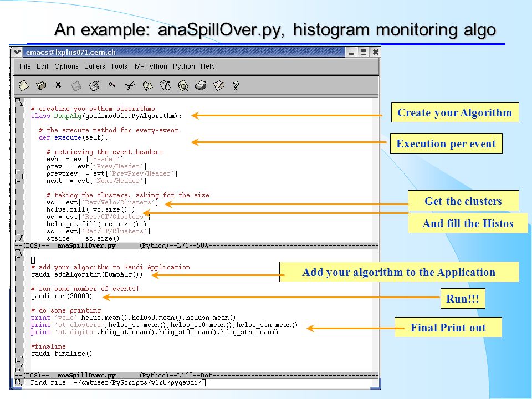Screen dimensions: 532x399
Task: Click the line 'hclus_ot.fill( oc.size() )'
Action: click(x=96, y=224)
